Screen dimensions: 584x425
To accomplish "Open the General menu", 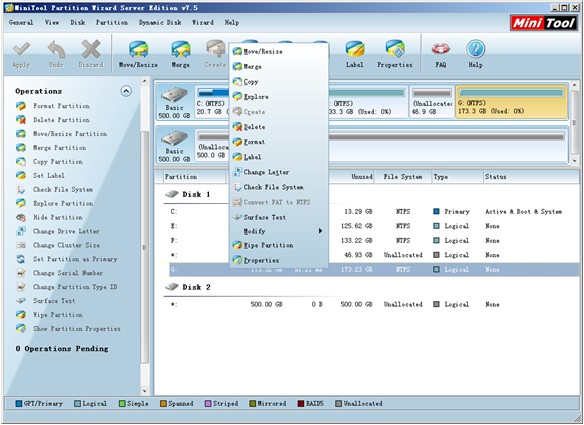I will (x=21, y=22).
